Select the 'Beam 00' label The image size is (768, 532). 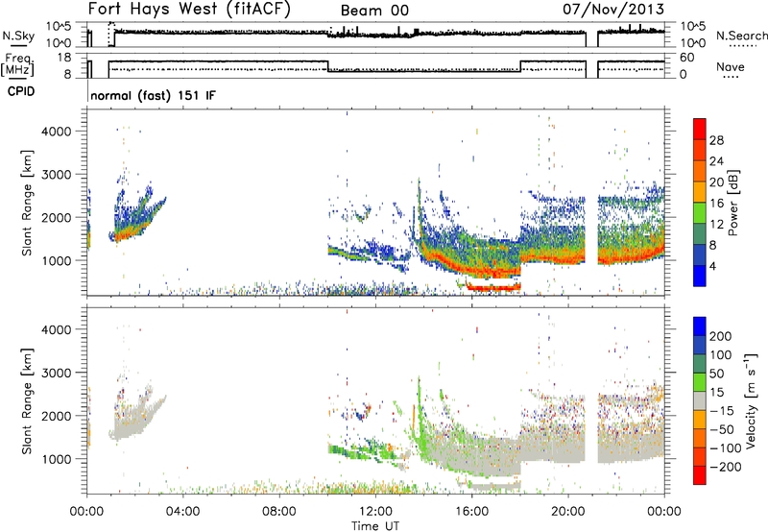tap(374, 11)
